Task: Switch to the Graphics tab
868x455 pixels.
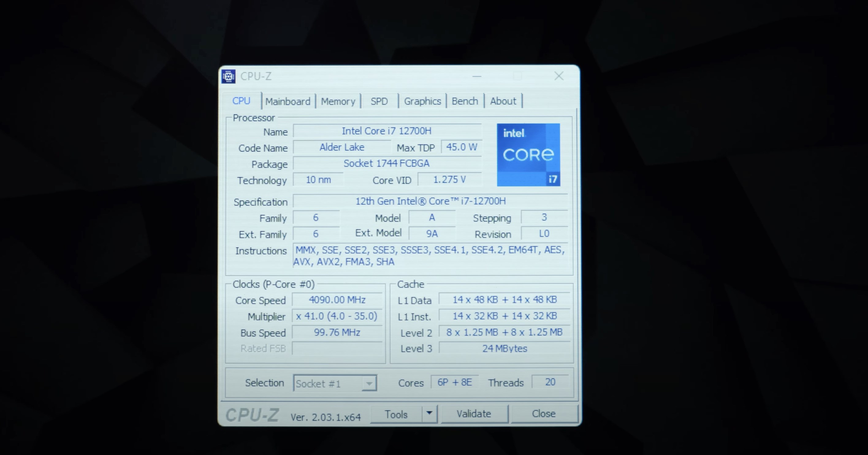Action: (x=423, y=101)
